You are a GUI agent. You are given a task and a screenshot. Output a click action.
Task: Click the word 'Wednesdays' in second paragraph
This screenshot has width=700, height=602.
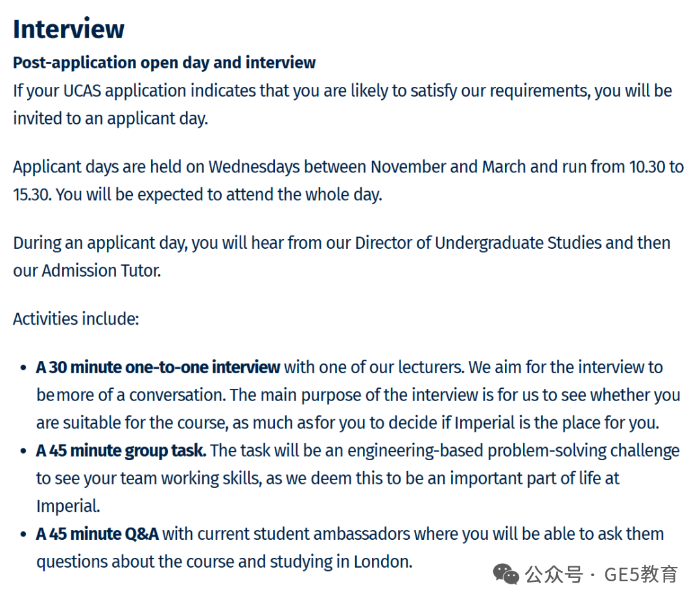[254, 167]
